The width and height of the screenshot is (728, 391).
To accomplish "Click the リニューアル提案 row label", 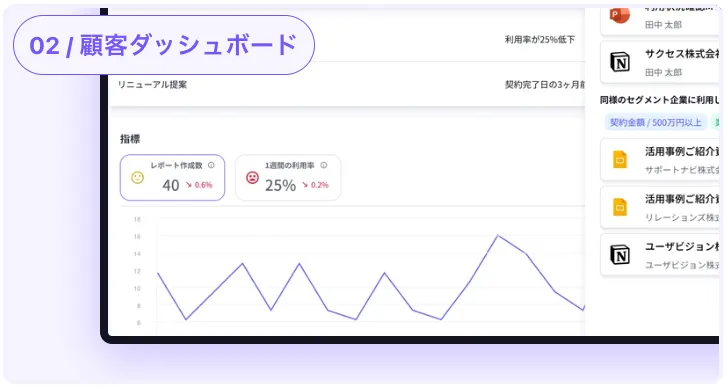I will [152, 85].
